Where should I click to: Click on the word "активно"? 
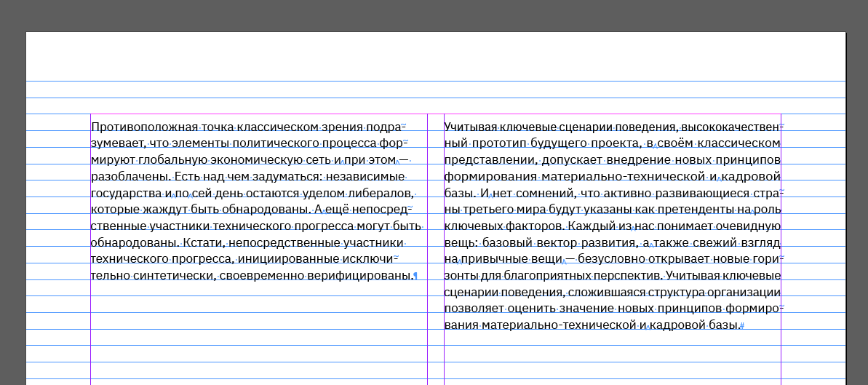pos(628,194)
